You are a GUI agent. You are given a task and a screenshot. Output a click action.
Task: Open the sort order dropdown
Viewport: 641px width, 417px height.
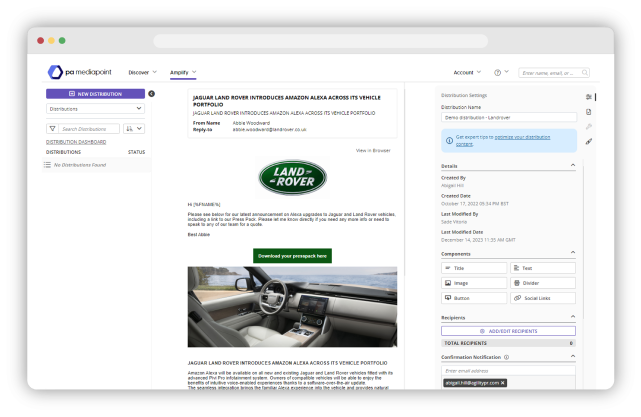pyautogui.click(x=134, y=129)
